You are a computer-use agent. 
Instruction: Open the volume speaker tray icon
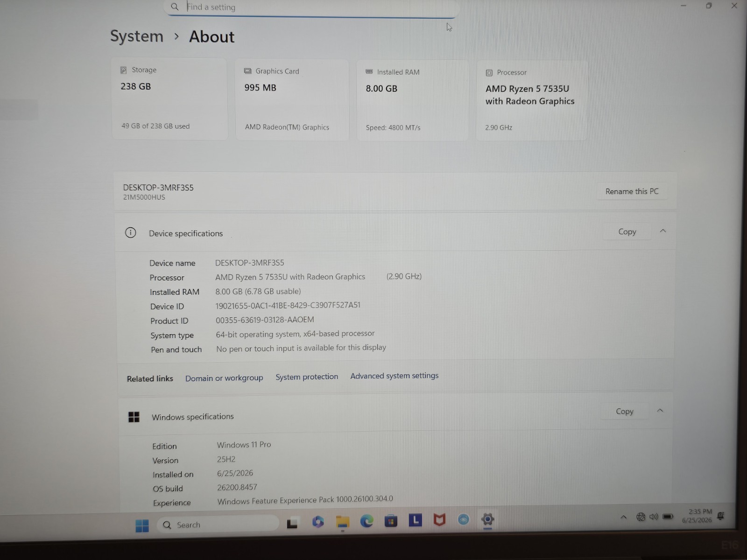click(x=654, y=517)
